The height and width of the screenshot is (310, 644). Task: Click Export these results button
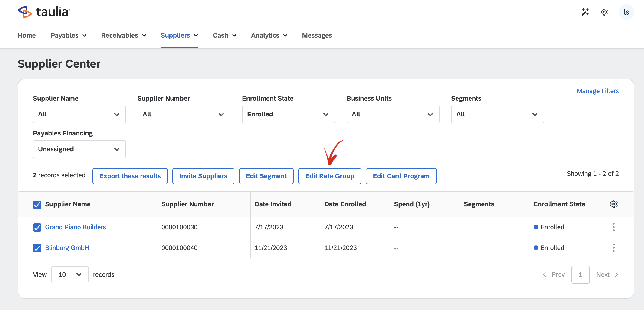130,176
